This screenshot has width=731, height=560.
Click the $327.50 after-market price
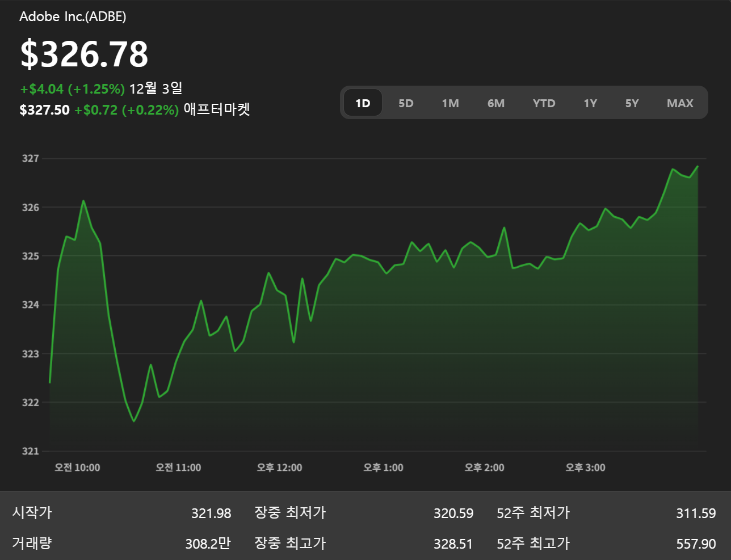coord(44,110)
